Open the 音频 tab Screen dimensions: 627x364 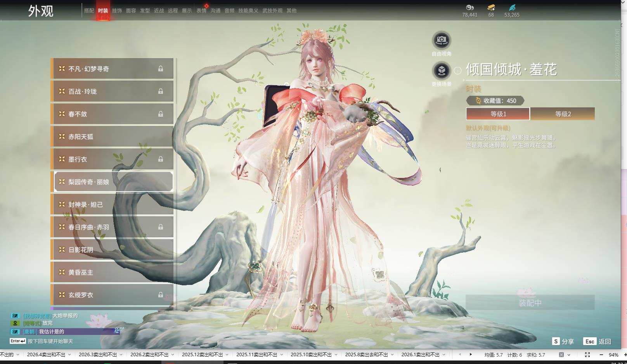click(230, 11)
